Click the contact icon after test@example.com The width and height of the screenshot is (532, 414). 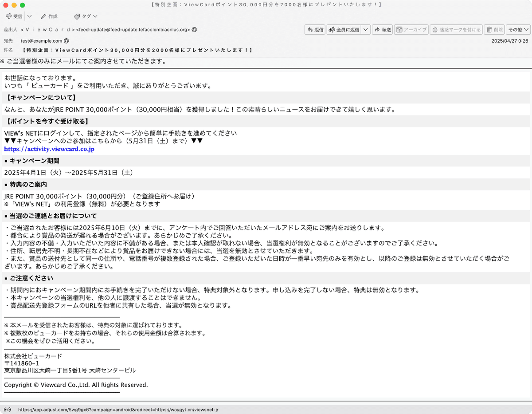(66, 40)
